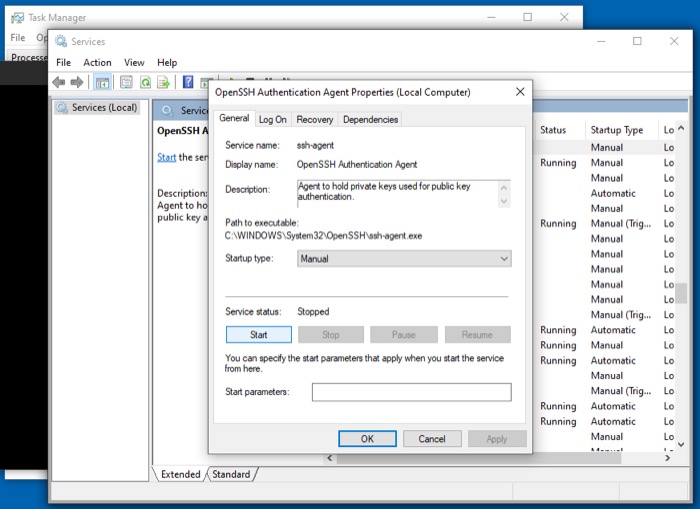Click the horizontal scrollbar left arrow
The height and width of the screenshot is (509, 700).
pos(329,458)
